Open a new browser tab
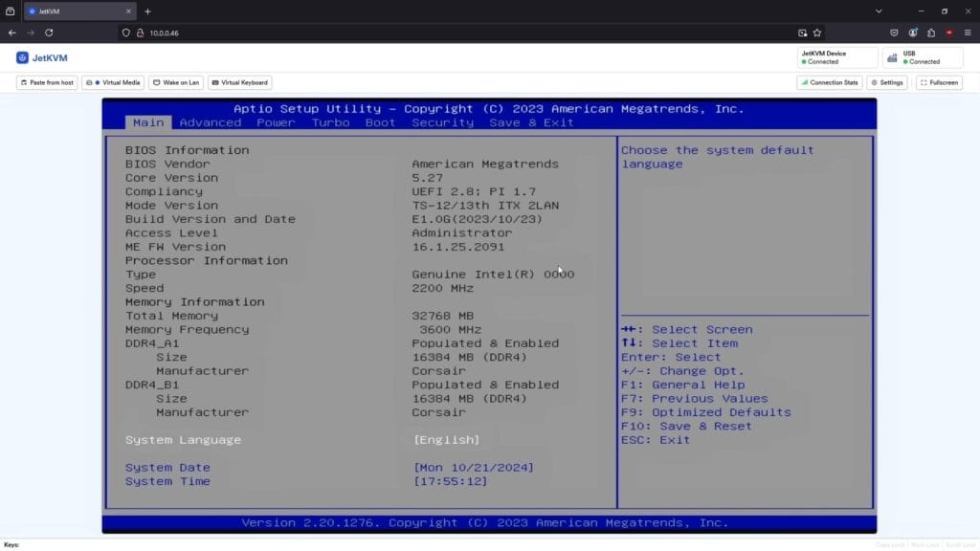The height and width of the screenshot is (551, 980). click(x=147, y=11)
